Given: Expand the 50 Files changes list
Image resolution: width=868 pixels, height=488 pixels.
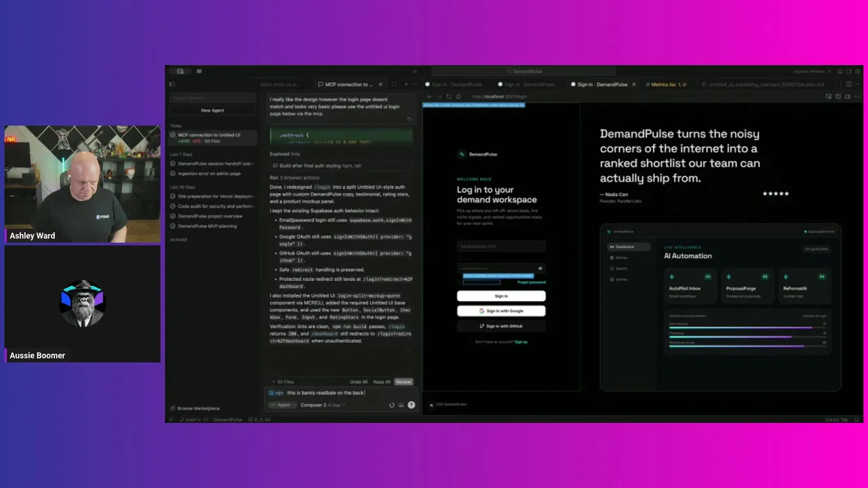Looking at the screenshot, I should 284,382.
